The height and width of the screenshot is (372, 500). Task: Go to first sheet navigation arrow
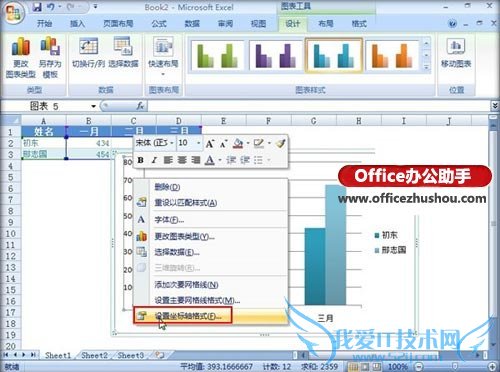coord(6,355)
